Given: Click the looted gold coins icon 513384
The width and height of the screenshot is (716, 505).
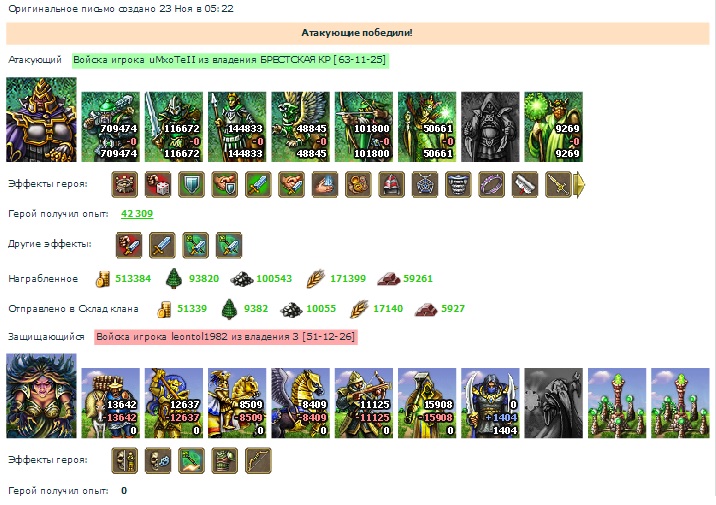Looking at the screenshot, I should point(103,279).
